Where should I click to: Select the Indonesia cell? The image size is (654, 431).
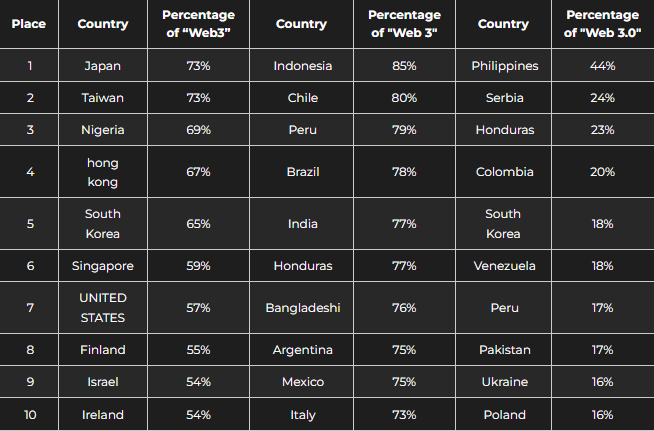click(x=303, y=66)
